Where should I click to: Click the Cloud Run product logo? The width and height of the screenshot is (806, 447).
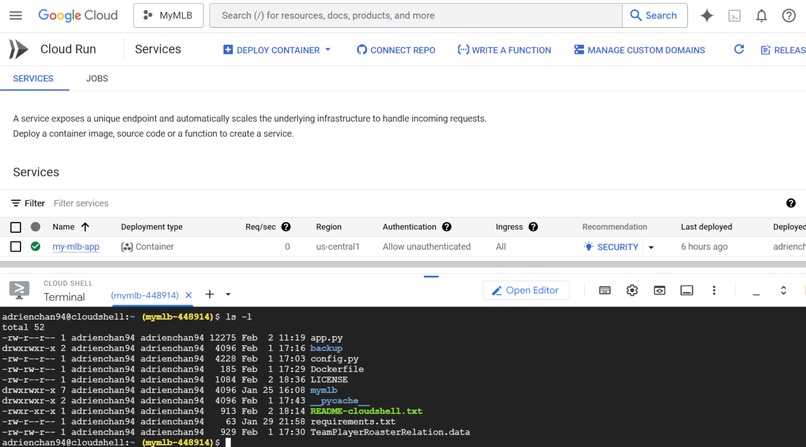tap(19, 49)
